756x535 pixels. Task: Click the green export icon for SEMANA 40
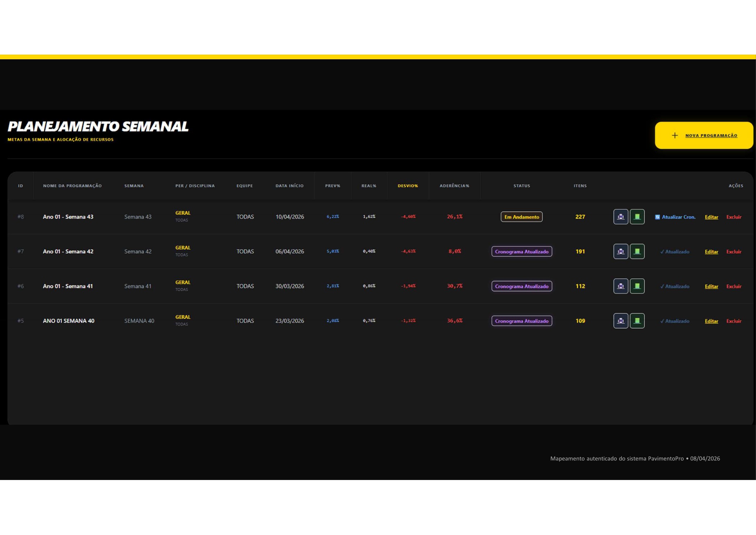pos(637,321)
